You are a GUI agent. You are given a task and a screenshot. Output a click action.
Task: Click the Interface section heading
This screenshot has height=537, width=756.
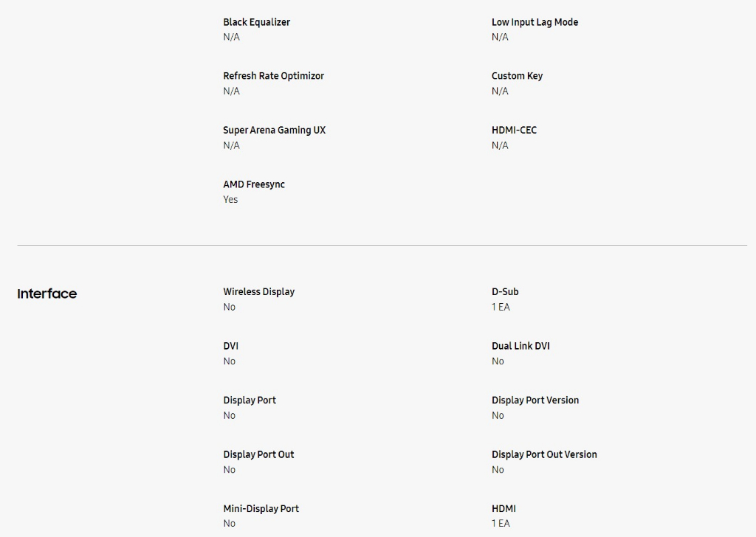[47, 294]
